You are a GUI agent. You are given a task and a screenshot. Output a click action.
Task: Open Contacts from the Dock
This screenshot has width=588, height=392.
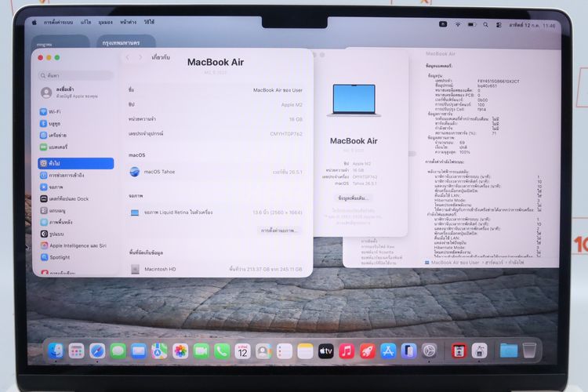pyautogui.click(x=263, y=351)
